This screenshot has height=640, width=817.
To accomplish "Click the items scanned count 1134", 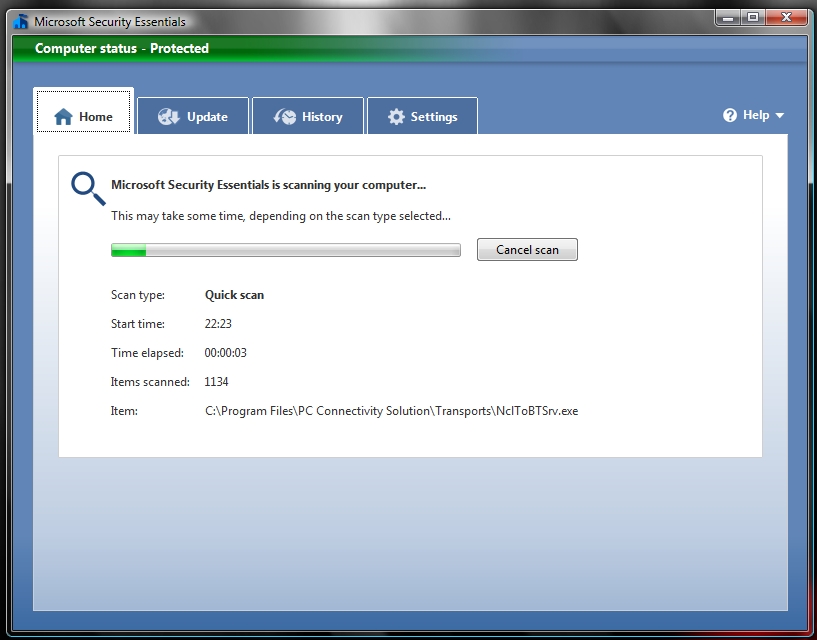I will click(x=216, y=382).
